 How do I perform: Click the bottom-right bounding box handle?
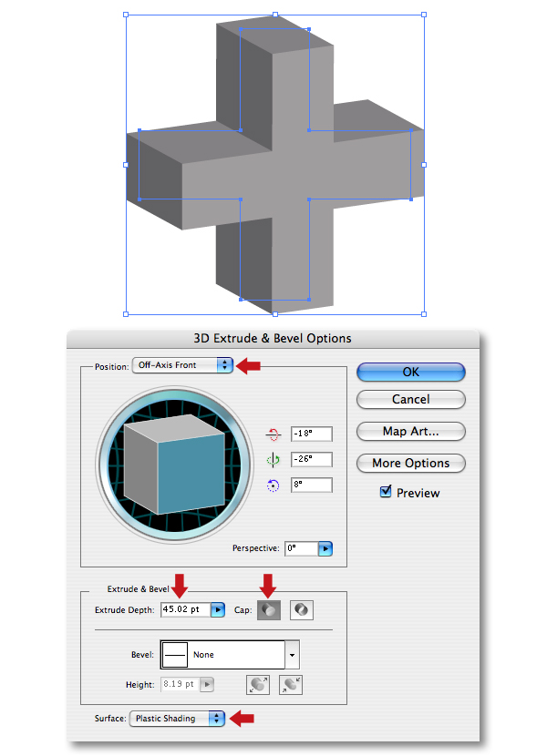click(x=424, y=314)
